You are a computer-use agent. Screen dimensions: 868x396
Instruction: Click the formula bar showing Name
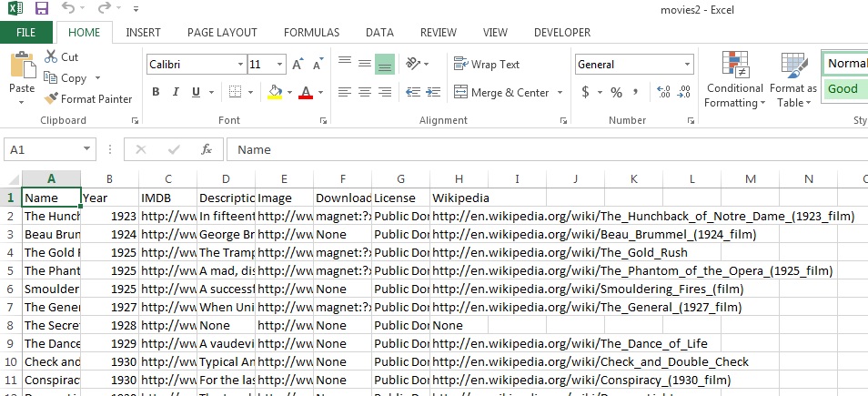[547, 149]
